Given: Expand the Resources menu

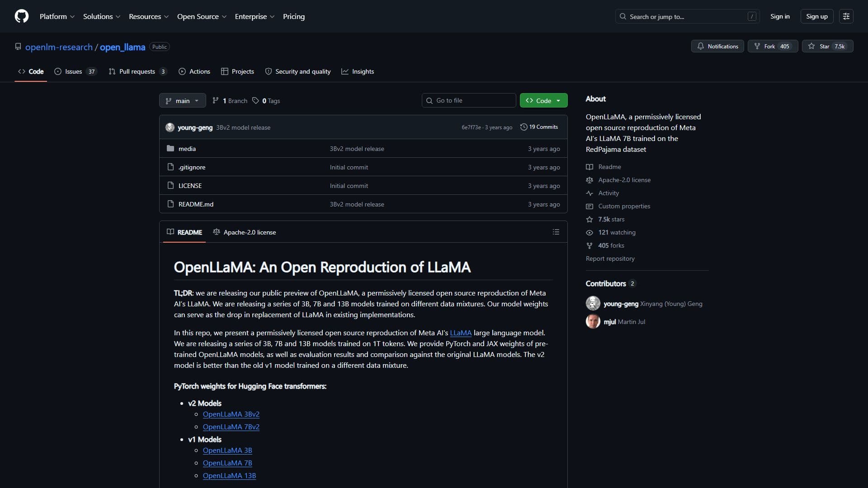Looking at the screenshot, I should pyautogui.click(x=149, y=16).
